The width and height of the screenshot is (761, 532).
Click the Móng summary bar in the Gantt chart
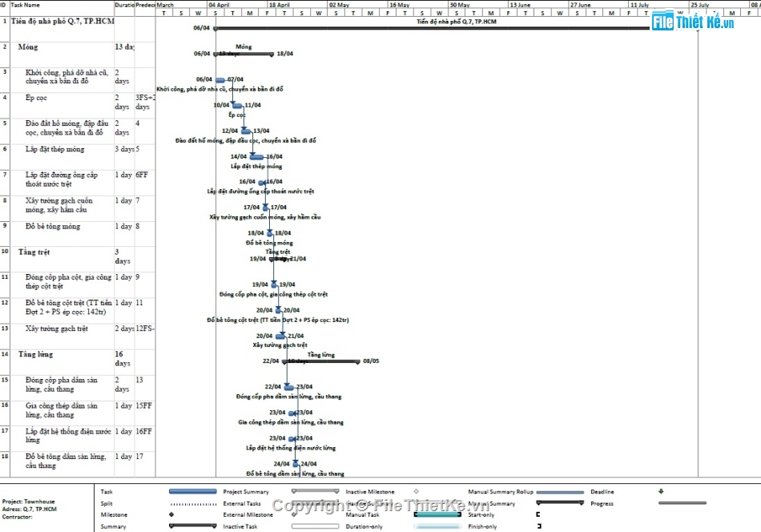tap(244, 54)
